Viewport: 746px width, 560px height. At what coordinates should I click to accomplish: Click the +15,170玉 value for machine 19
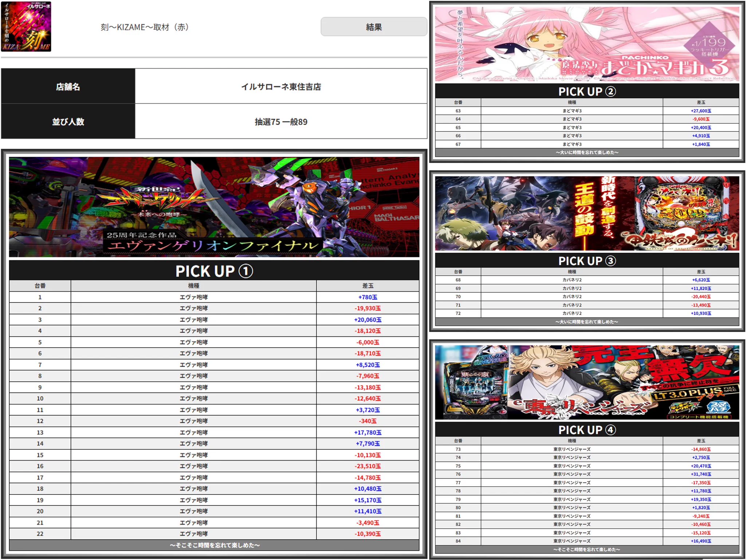pyautogui.click(x=368, y=500)
